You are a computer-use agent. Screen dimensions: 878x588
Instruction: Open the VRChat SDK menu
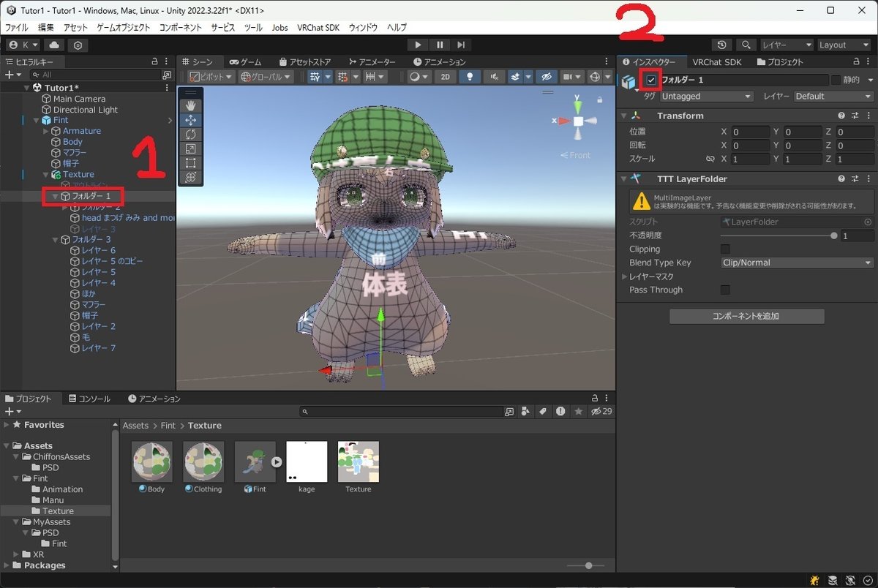click(x=318, y=28)
